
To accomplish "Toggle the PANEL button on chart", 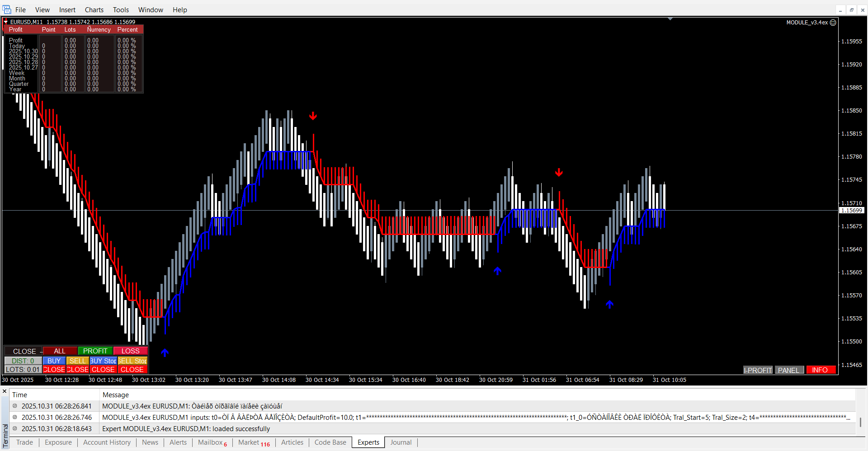I will 789,370.
